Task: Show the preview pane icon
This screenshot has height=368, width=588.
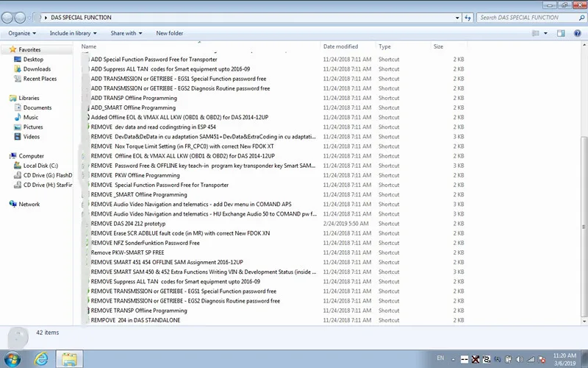Action: pyautogui.click(x=561, y=33)
